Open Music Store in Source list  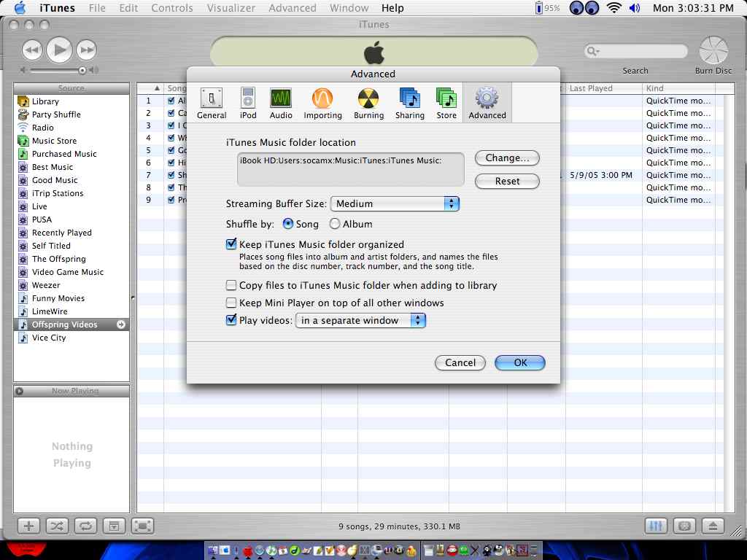[71, 141]
